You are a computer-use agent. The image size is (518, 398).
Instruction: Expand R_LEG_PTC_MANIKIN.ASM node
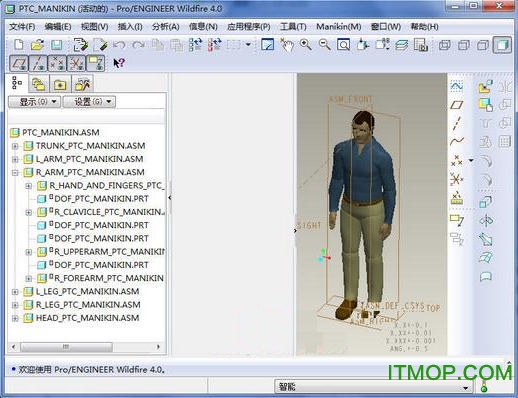pos(15,305)
